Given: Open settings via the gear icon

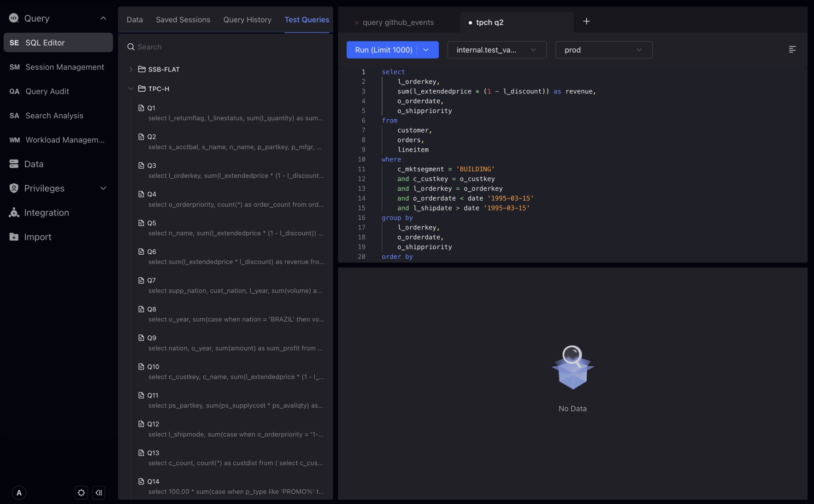Looking at the screenshot, I should pyautogui.click(x=81, y=493).
